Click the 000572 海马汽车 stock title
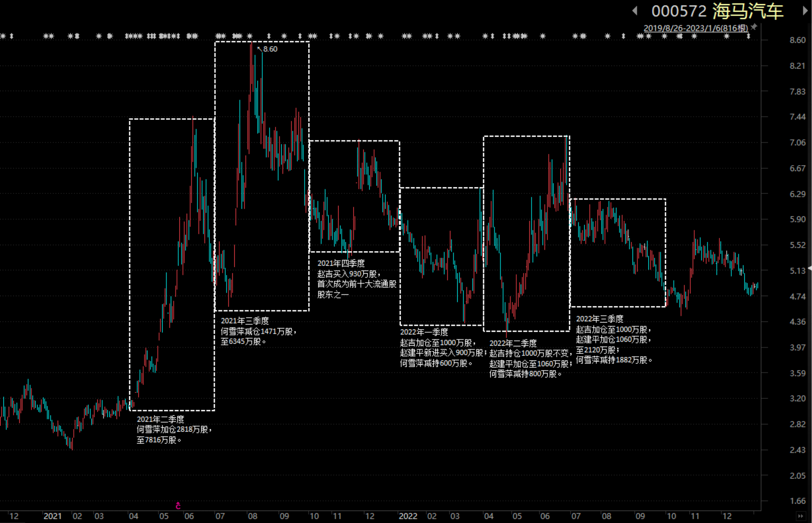The width and height of the screenshot is (812, 523). coord(718,11)
